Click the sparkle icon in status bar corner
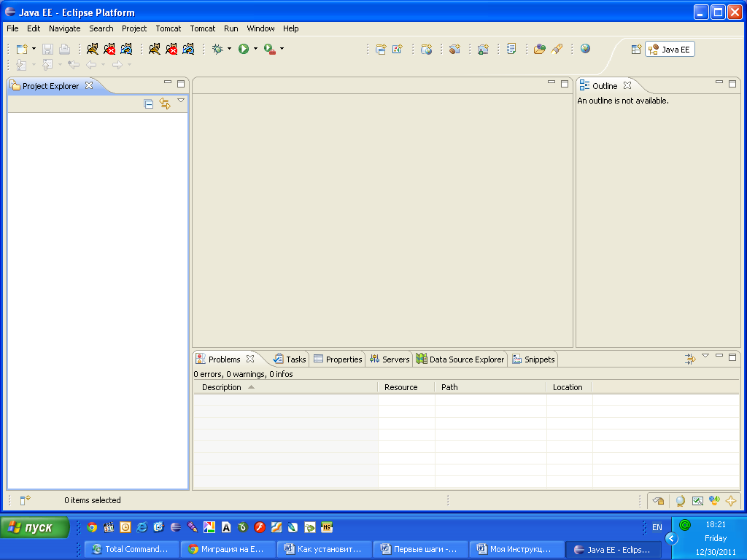This screenshot has height=560, width=747. pyautogui.click(x=731, y=501)
